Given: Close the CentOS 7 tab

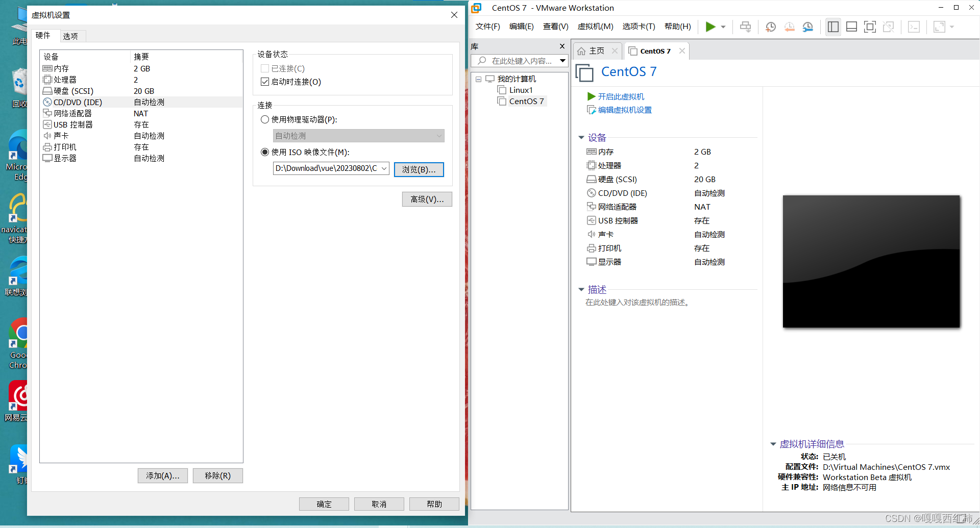Looking at the screenshot, I should click(682, 51).
